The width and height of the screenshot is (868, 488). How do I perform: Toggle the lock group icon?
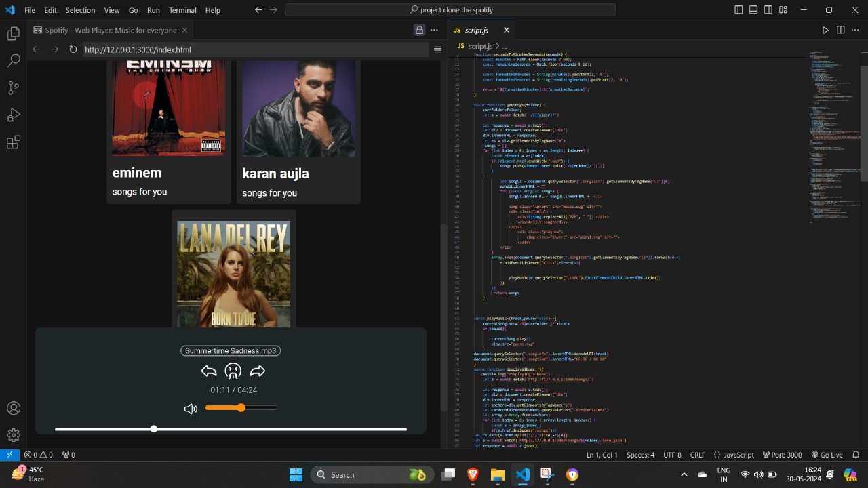point(419,30)
